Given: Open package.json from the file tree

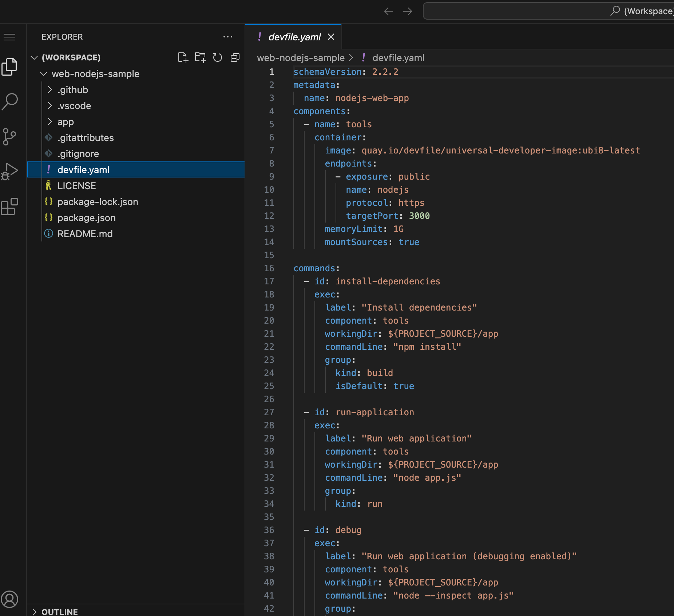Looking at the screenshot, I should 86,218.
